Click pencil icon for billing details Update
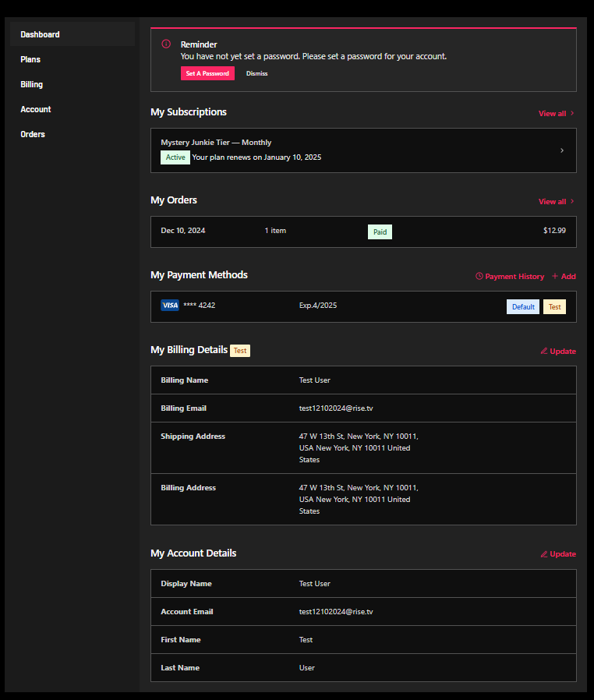Viewport: 594px width, 700px height. pos(544,352)
